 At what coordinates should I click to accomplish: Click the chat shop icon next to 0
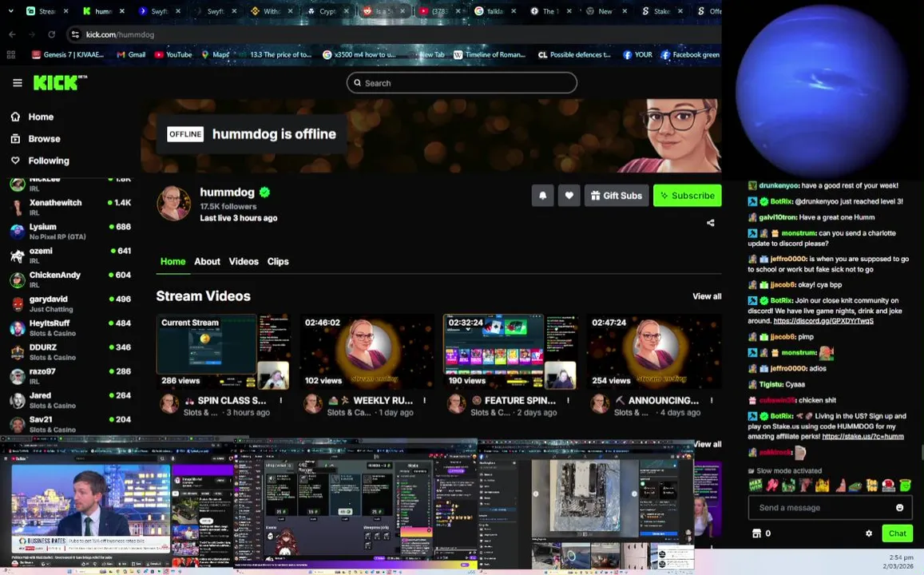[x=756, y=533]
